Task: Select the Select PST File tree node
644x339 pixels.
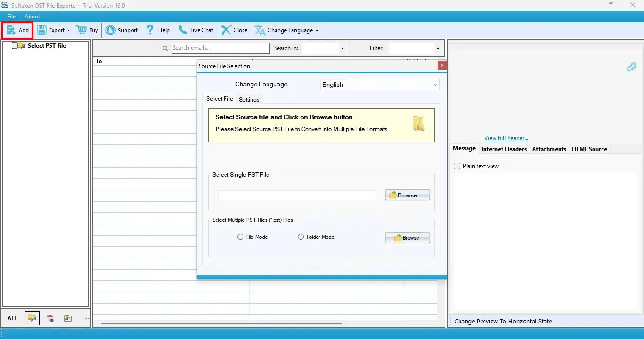Action: click(47, 46)
